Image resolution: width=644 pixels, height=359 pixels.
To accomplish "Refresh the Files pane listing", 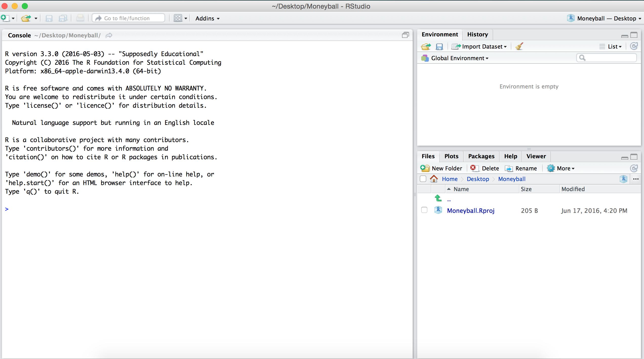I will tap(634, 168).
